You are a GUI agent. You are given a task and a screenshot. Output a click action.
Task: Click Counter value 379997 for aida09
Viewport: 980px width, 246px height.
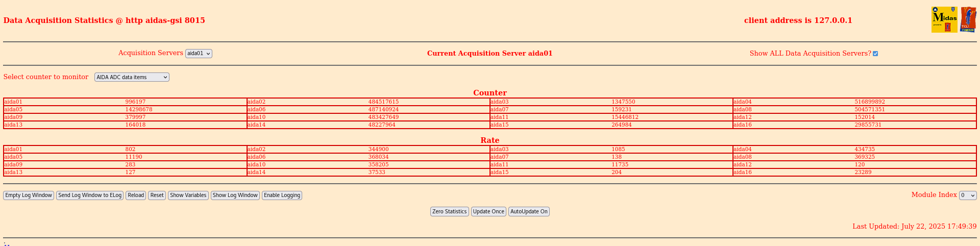click(x=135, y=117)
